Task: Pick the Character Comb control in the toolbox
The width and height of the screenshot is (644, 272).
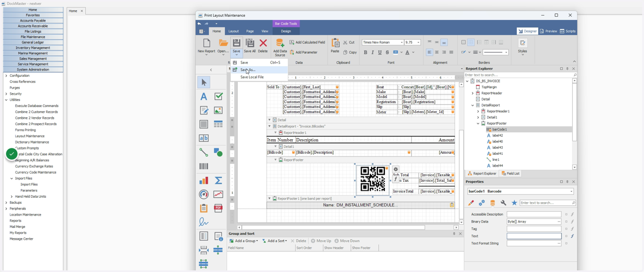Action: pos(203,138)
